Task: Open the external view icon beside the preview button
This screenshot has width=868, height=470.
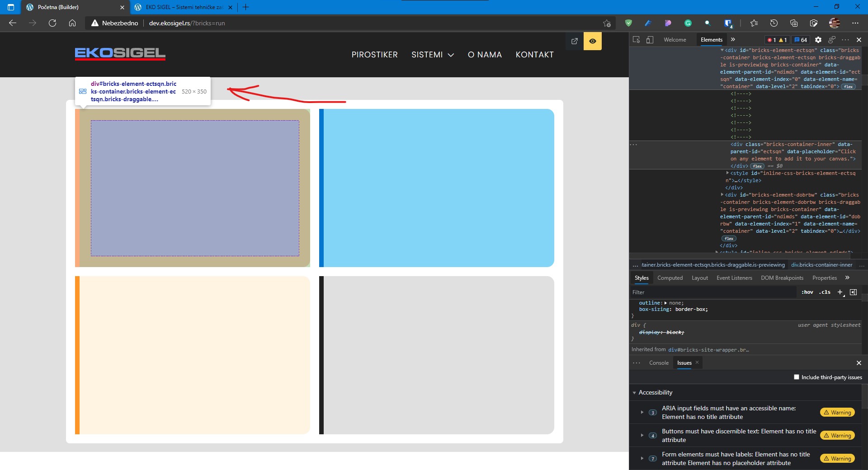Action: [x=575, y=41]
